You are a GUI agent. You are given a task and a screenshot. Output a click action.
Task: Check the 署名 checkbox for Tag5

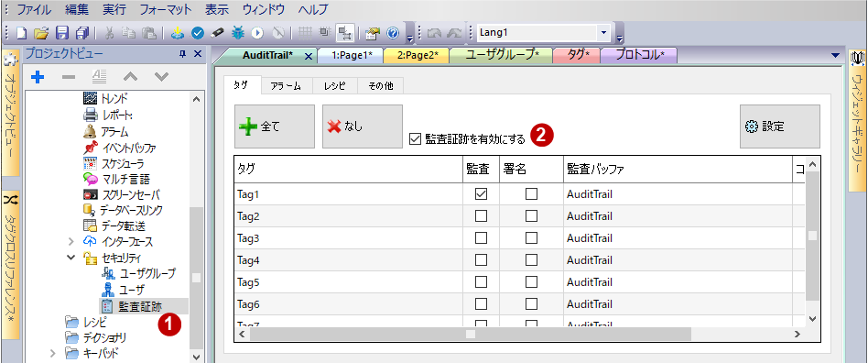tap(531, 282)
